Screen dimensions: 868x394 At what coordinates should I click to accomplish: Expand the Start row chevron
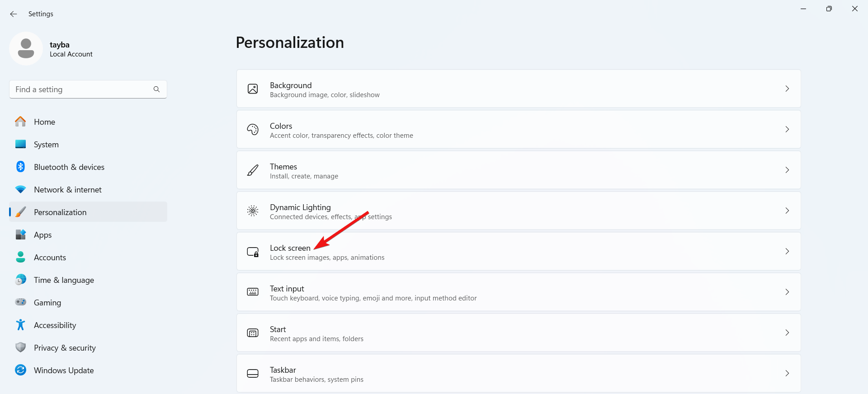click(x=787, y=333)
